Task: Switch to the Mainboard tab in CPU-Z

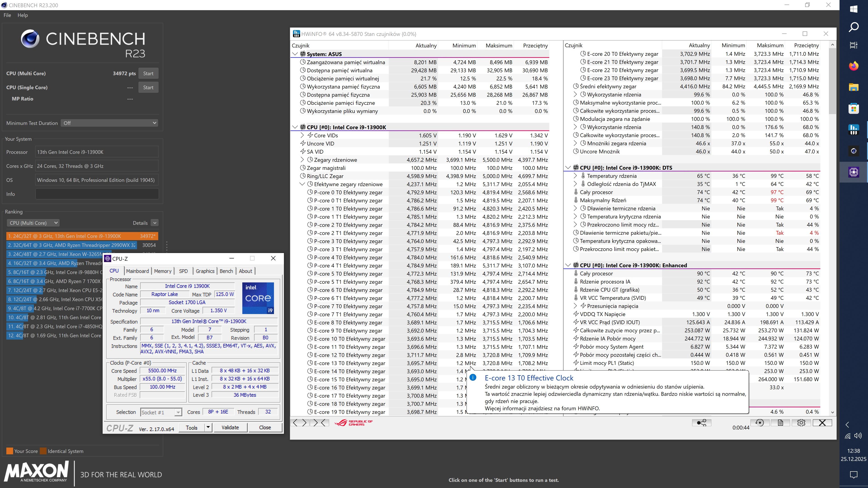Action: tap(137, 271)
